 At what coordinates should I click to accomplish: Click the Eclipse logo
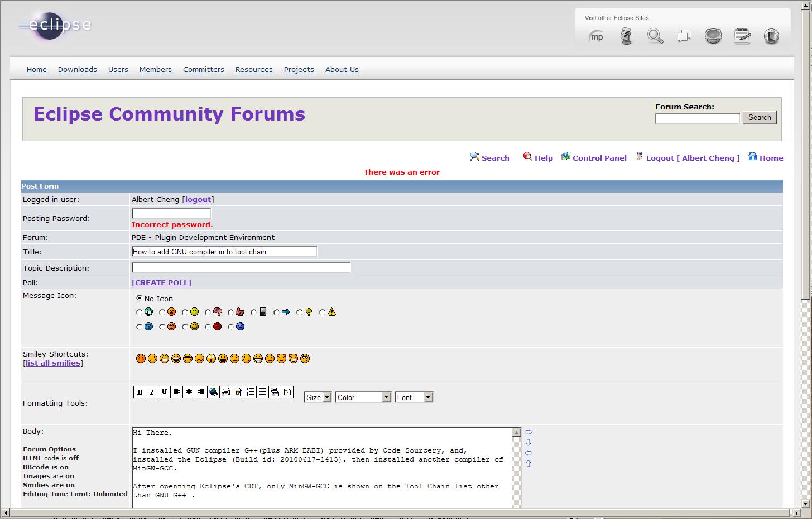coord(54,26)
